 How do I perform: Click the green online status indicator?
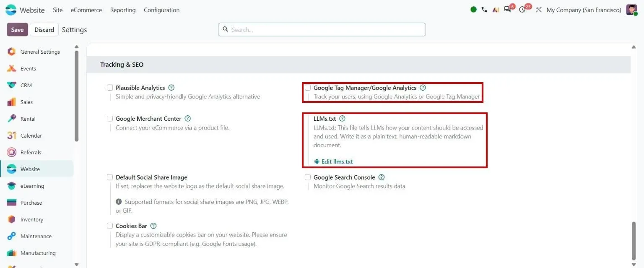pyautogui.click(x=473, y=10)
